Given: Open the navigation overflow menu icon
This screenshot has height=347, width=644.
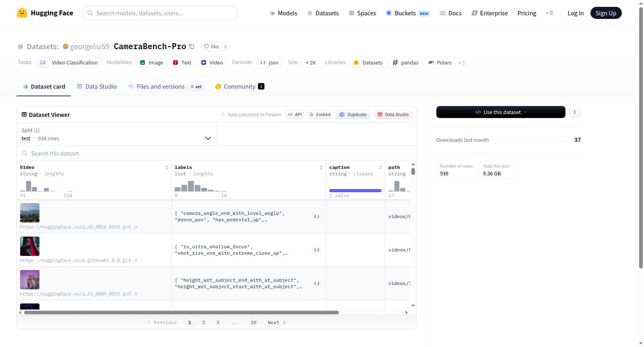Looking at the screenshot, I should tap(549, 13).
